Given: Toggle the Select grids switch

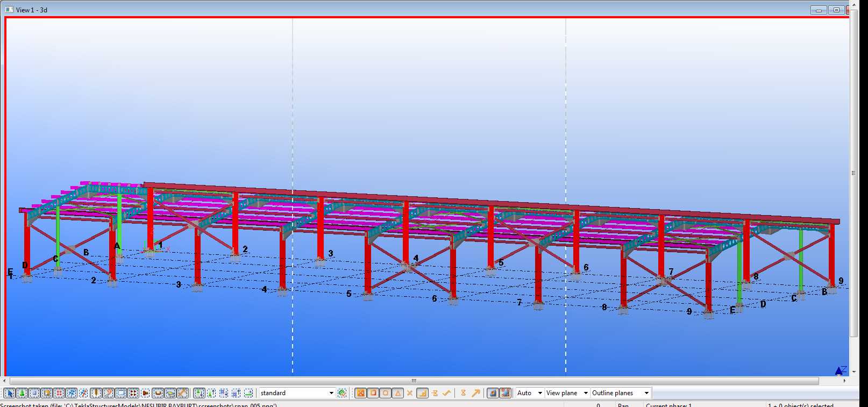Looking at the screenshot, I should [x=71, y=393].
